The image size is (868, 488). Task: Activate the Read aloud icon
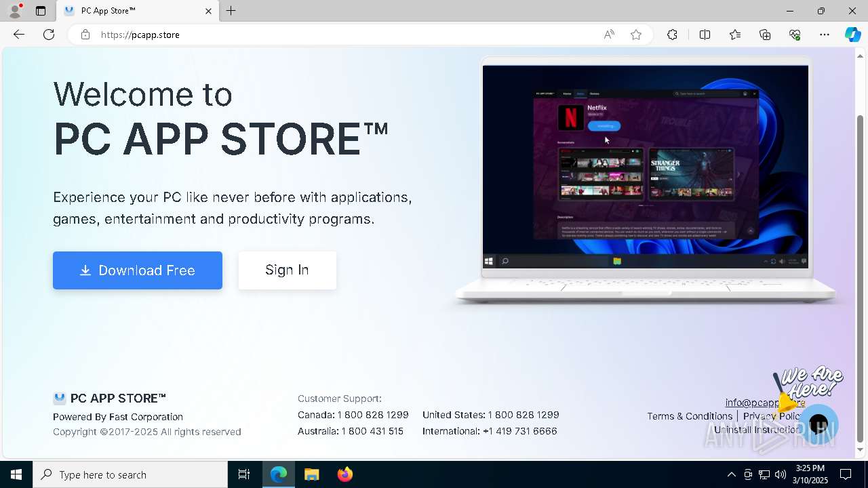click(609, 35)
